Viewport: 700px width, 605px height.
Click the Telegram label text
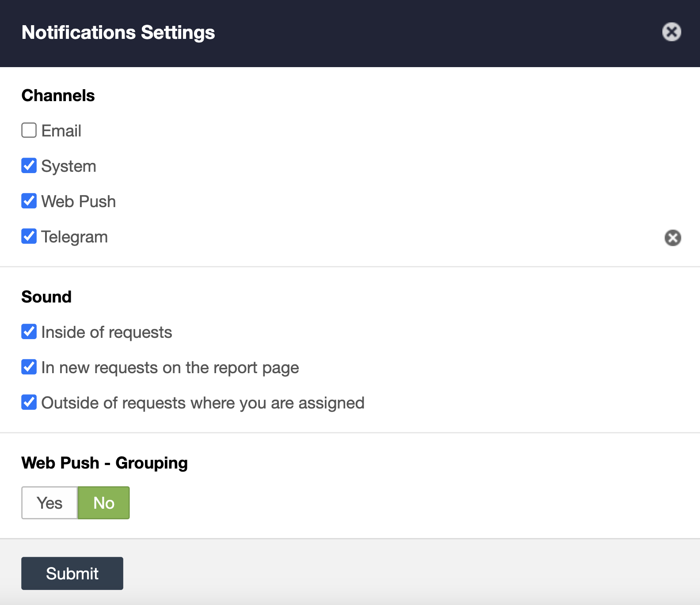click(x=75, y=237)
